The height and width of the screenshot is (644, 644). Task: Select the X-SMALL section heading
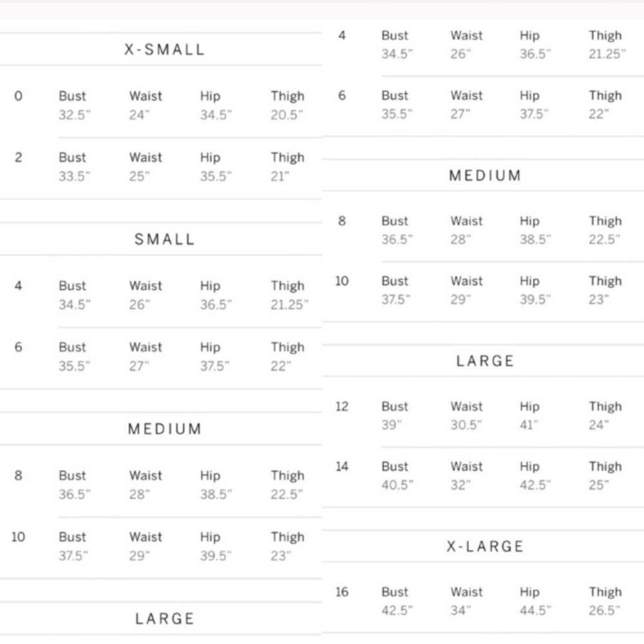[164, 50]
